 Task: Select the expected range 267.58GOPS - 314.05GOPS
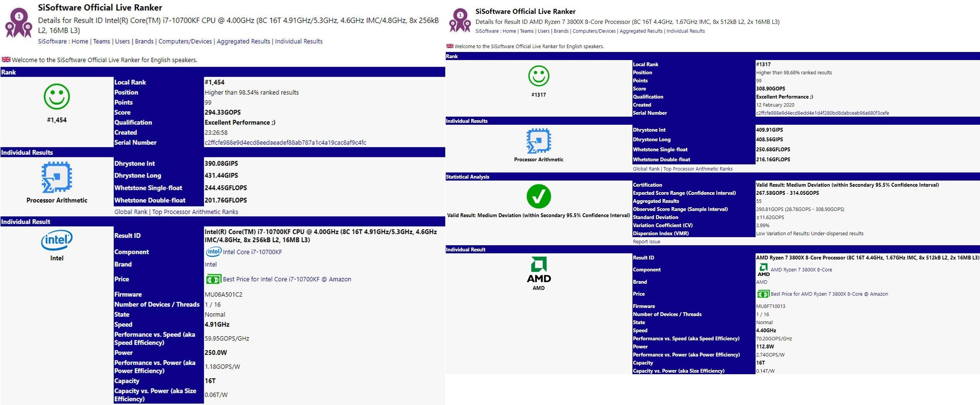(x=788, y=193)
